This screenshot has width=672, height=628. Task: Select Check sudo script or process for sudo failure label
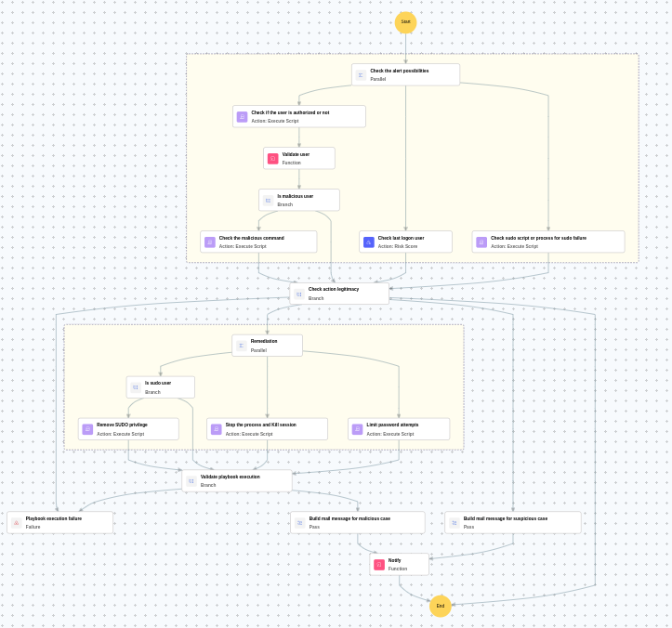tap(538, 238)
